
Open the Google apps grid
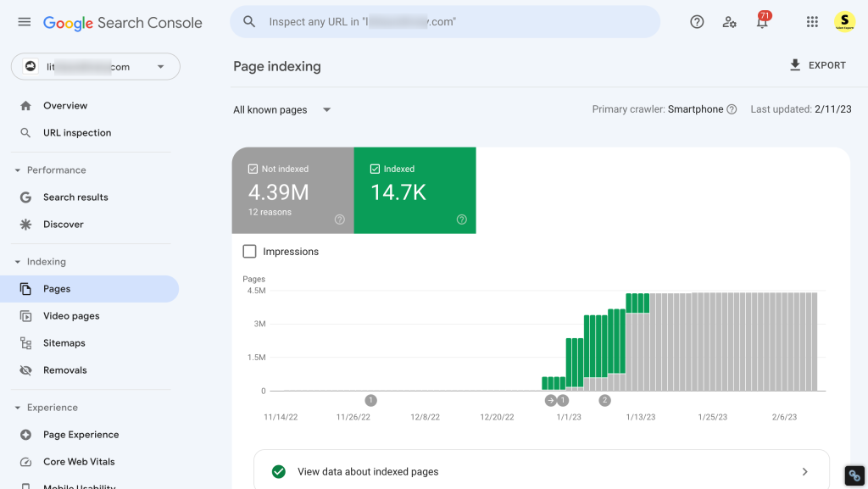click(x=812, y=21)
